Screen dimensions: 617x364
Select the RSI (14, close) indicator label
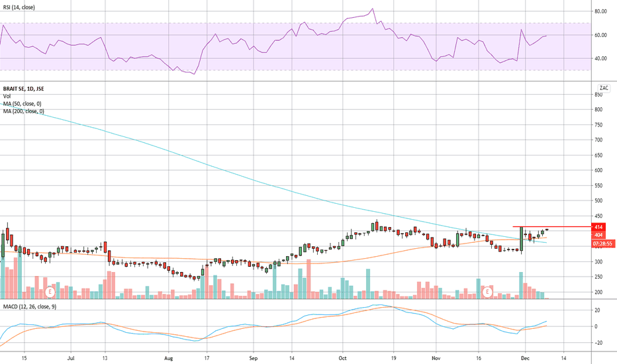(19, 7)
